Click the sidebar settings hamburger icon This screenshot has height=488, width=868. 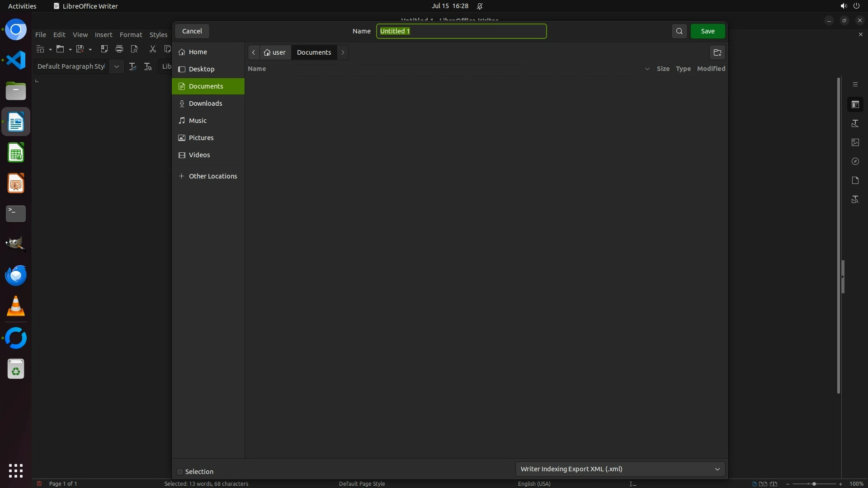pyautogui.click(x=855, y=84)
